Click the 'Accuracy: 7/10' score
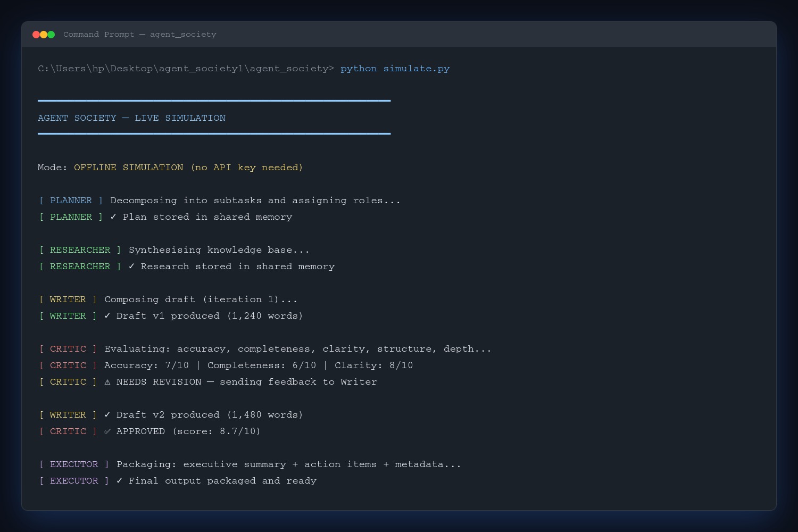798x532 pixels. pos(147,365)
